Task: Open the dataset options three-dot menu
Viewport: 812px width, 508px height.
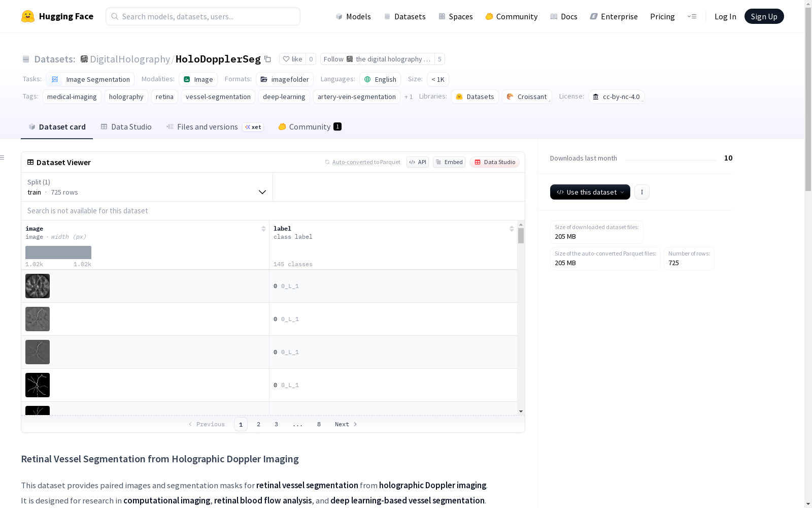Action: [x=642, y=192]
